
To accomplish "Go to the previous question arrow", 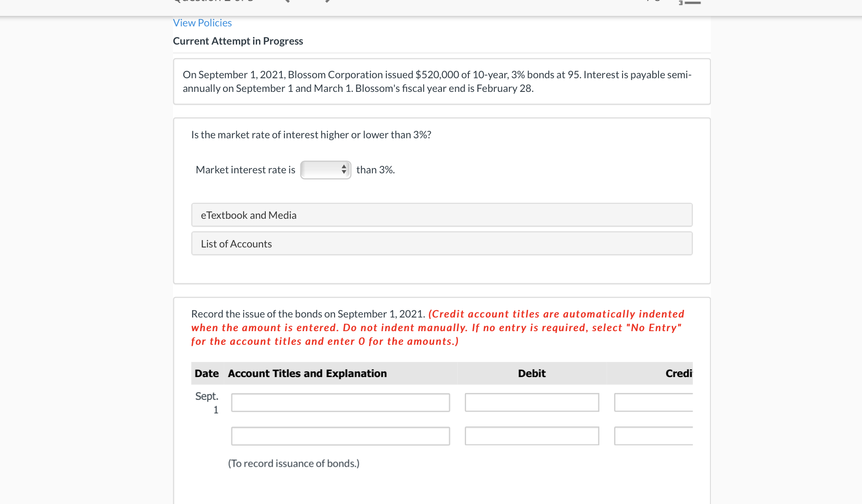I will 287,2.
